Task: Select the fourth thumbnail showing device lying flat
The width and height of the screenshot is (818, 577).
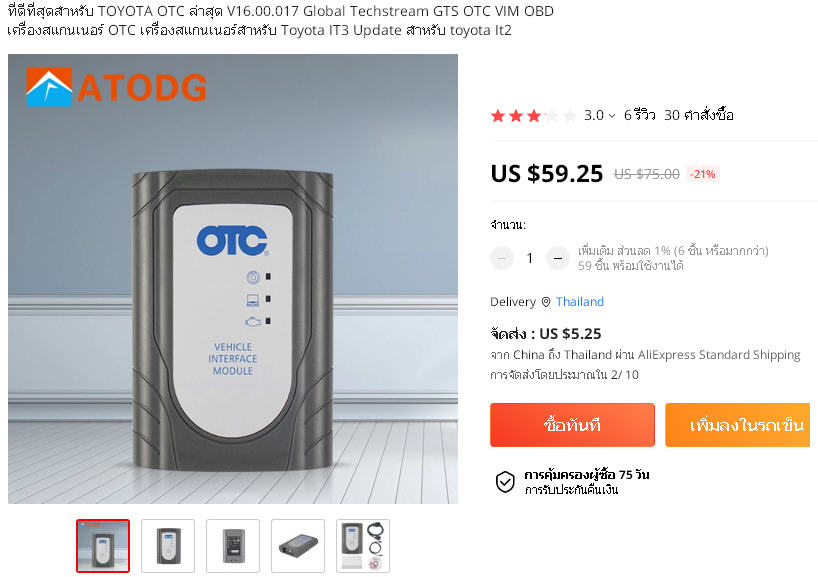Action: click(298, 546)
